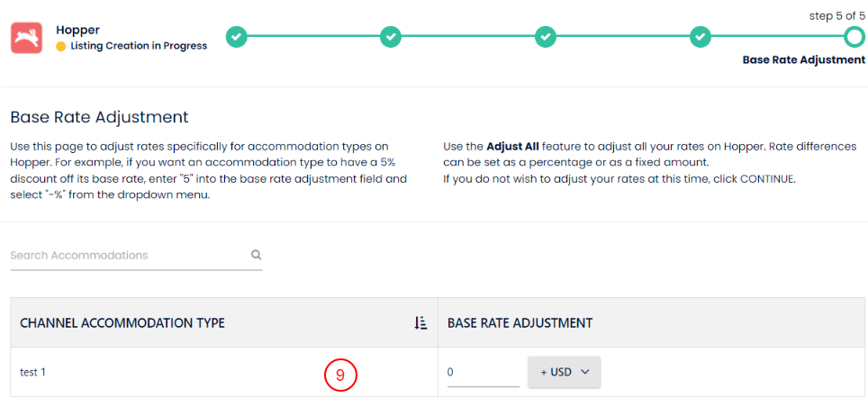
Task: Click the Listing Creation in Progress status
Action: pyautogui.click(x=138, y=46)
